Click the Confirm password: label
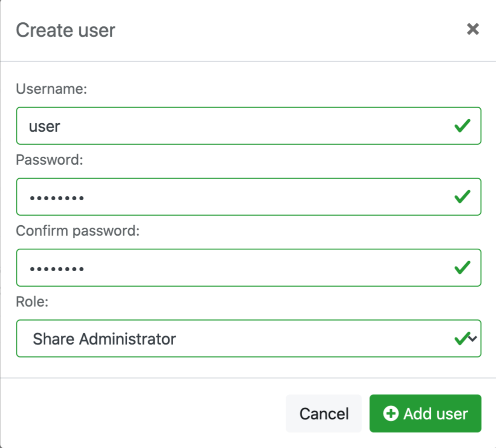Image resolution: width=496 pixels, height=448 pixels. point(77,231)
